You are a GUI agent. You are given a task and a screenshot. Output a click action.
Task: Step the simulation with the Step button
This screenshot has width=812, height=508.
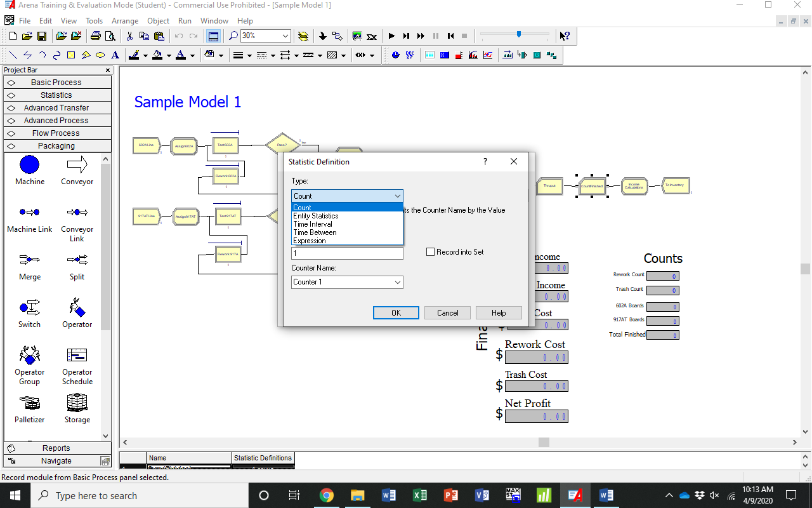(406, 36)
